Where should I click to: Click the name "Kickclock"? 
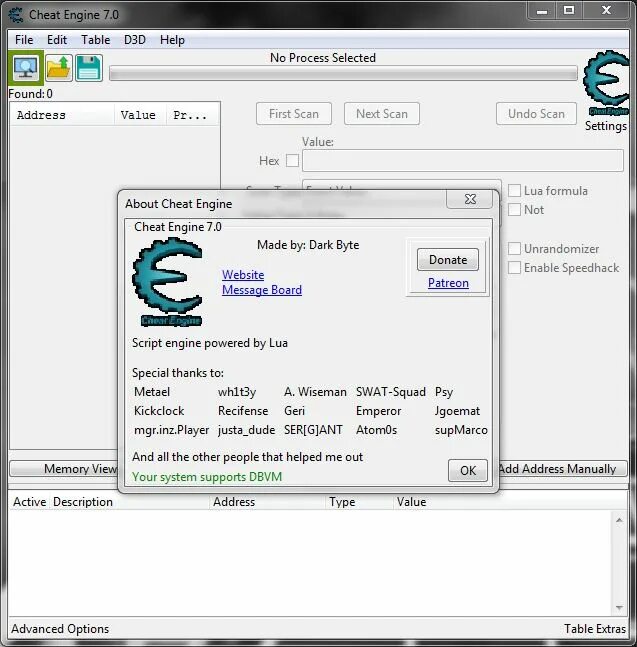tap(159, 411)
